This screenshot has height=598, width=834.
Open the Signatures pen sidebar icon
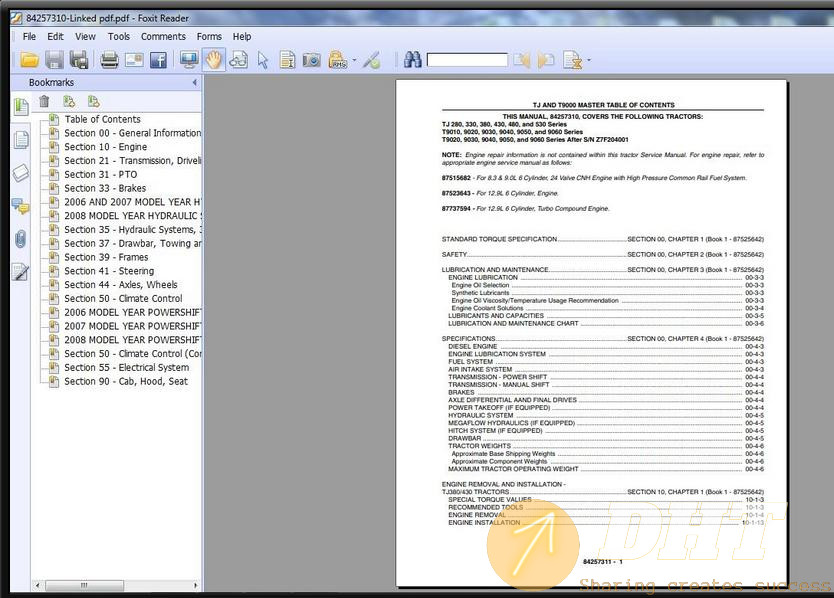click(x=21, y=272)
